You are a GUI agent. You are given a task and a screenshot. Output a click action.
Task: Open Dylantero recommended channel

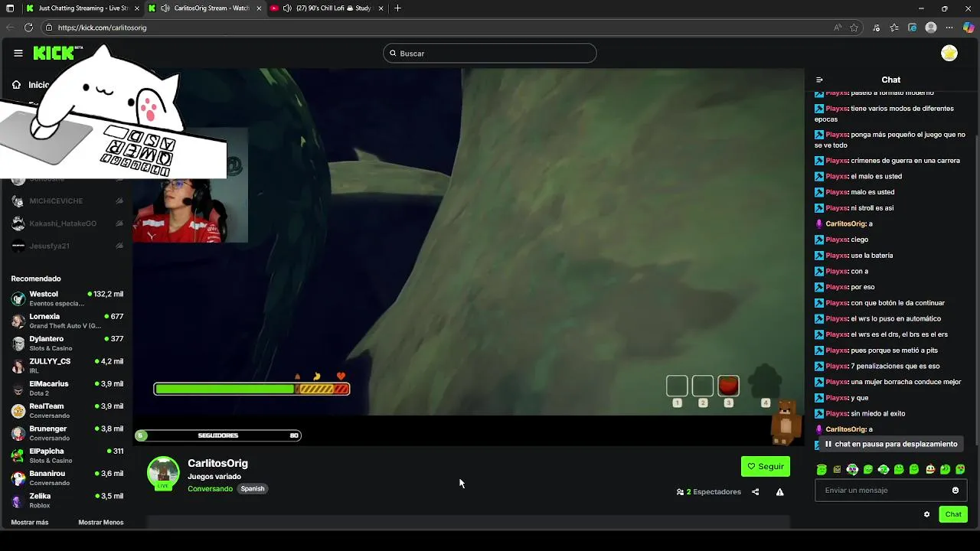click(67, 344)
